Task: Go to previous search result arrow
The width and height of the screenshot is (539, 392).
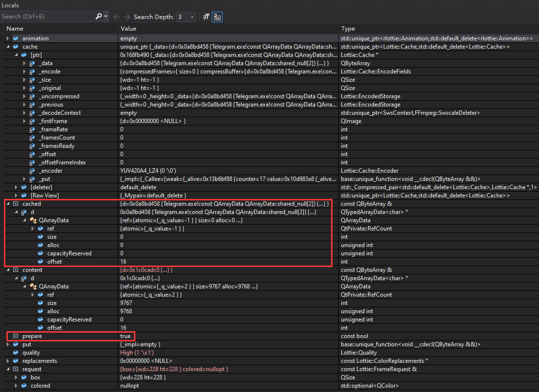Action: [116, 17]
